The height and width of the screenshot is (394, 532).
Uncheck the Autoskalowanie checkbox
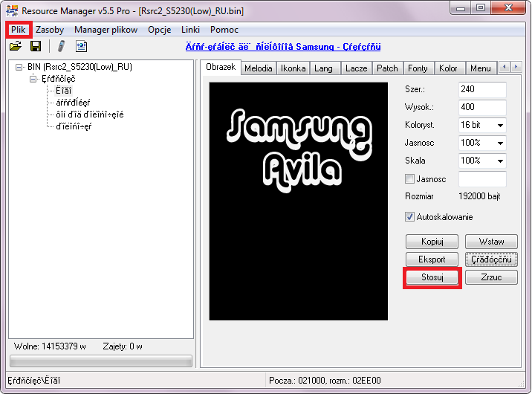click(409, 217)
